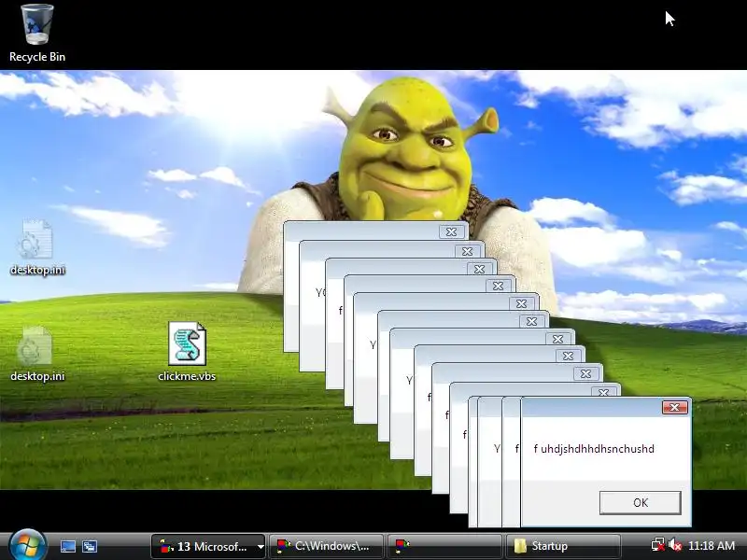
Task: Select the upper desktop.ini icon below Recycle Bin
Action: [x=36, y=246]
